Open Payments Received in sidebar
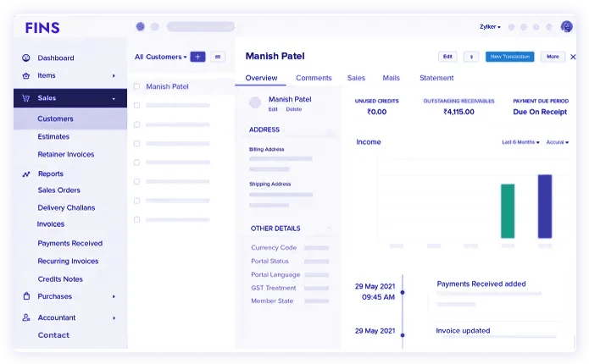Screen dimensions: 589x364 [x=69, y=243]
